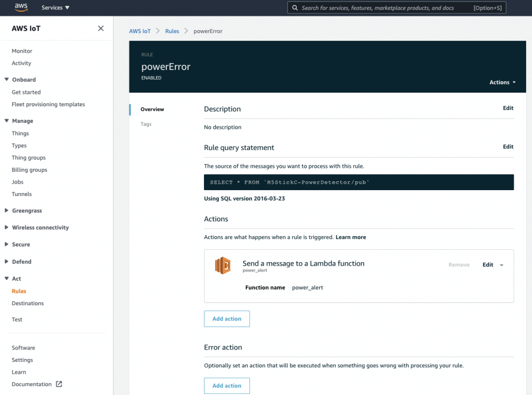The image size is (532, 395).
Task: Collapse the Manage section
Action: pos(7,120)
